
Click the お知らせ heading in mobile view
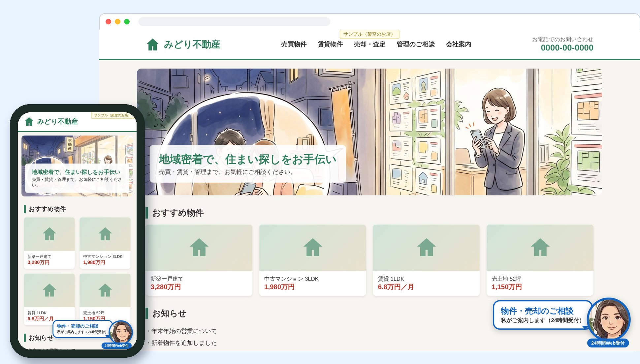click(41, 338)
